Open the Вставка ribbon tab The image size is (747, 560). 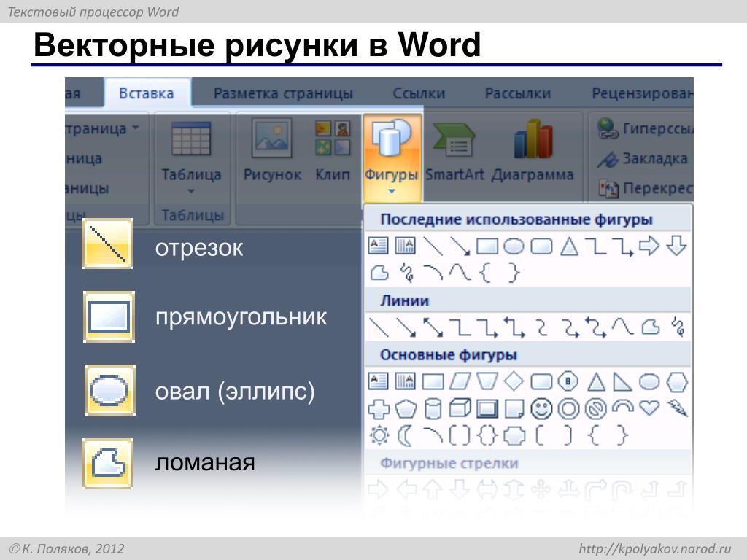146,93
